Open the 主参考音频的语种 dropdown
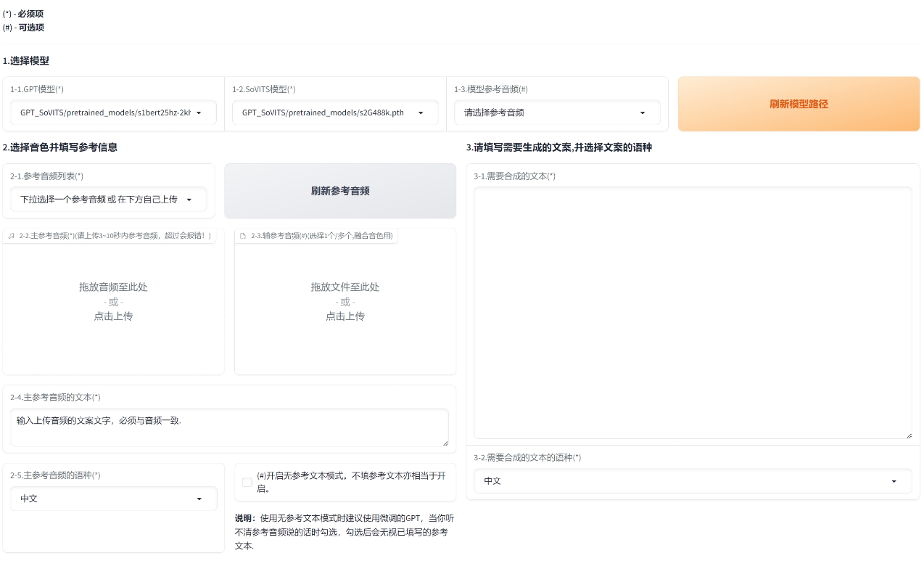This screenshot has width=924, height=561. pos(113,499)
